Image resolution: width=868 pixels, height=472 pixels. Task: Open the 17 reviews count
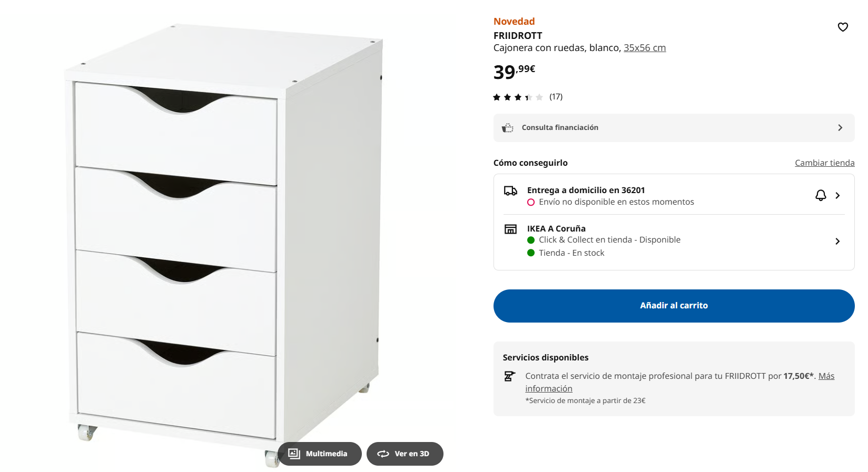pyautogui.click(x=556, y=97)
